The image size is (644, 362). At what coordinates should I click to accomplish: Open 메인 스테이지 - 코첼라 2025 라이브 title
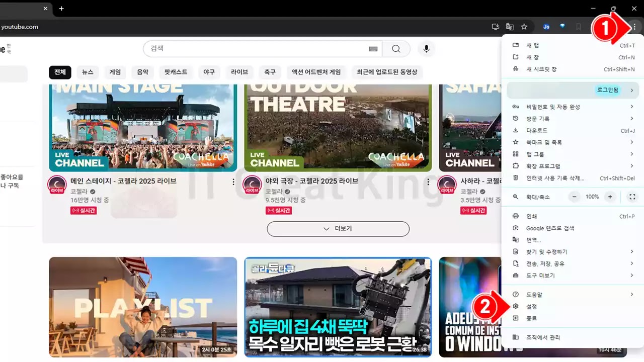click(123, 181)
